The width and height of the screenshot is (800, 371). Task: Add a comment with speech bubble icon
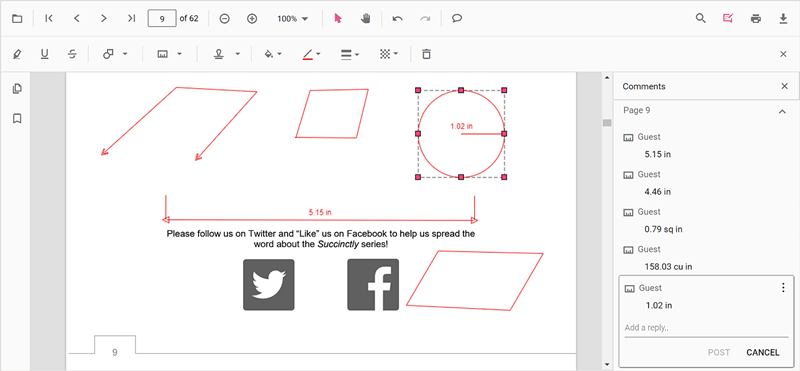coord(457,19)
